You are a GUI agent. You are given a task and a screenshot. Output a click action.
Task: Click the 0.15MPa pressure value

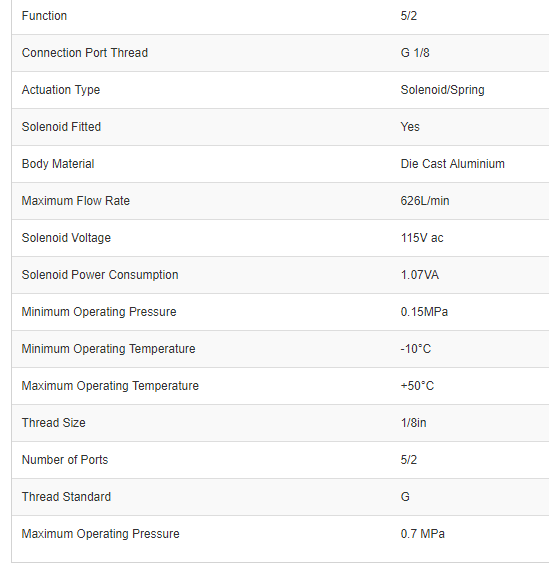pyautogui.click(x=424, y=312)
